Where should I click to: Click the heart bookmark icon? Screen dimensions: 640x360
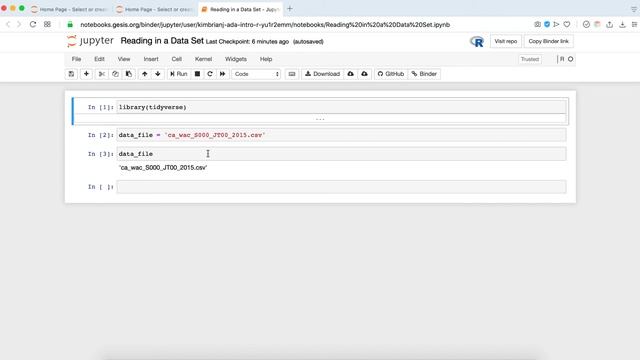(567, 24)
